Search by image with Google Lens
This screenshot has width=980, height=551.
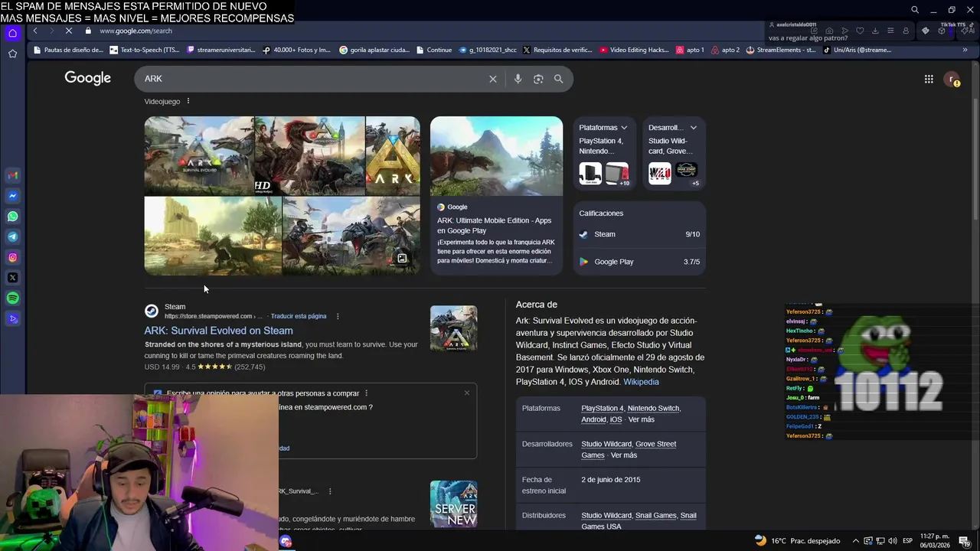click(x=538, y=79)
